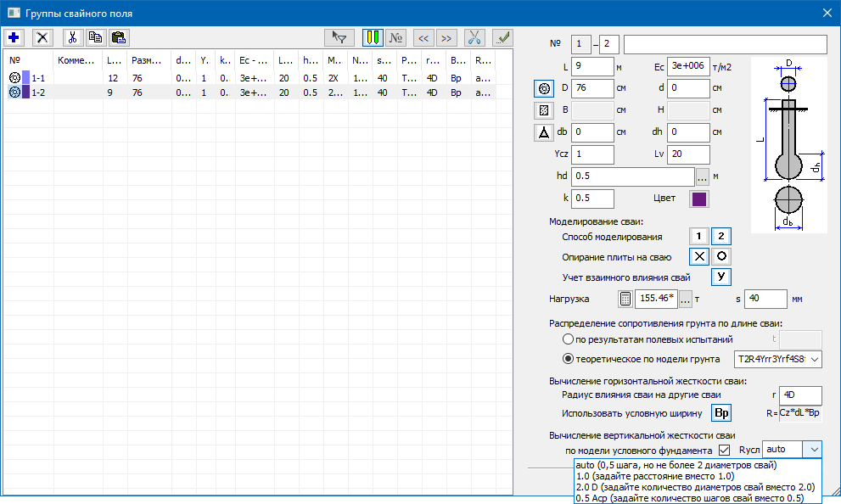This screenshot has height=504, width=841.
Task: Click the left scissors cut icon
Action: point(72,37)
